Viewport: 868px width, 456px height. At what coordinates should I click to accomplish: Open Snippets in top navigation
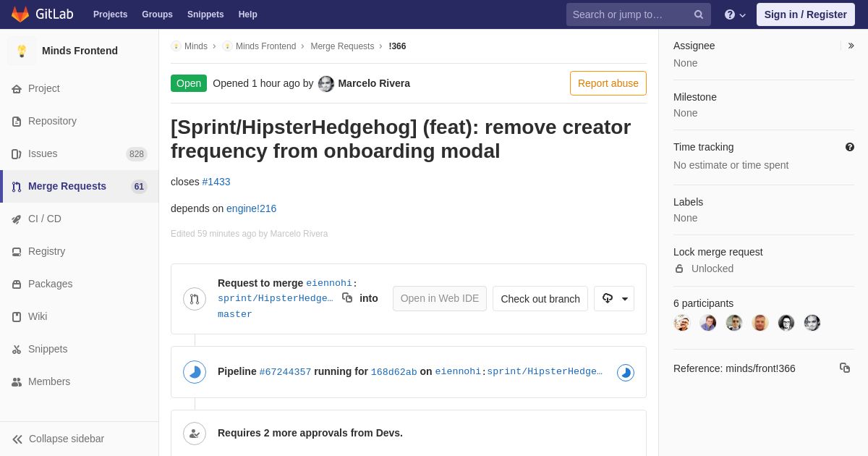coord(205,14)
